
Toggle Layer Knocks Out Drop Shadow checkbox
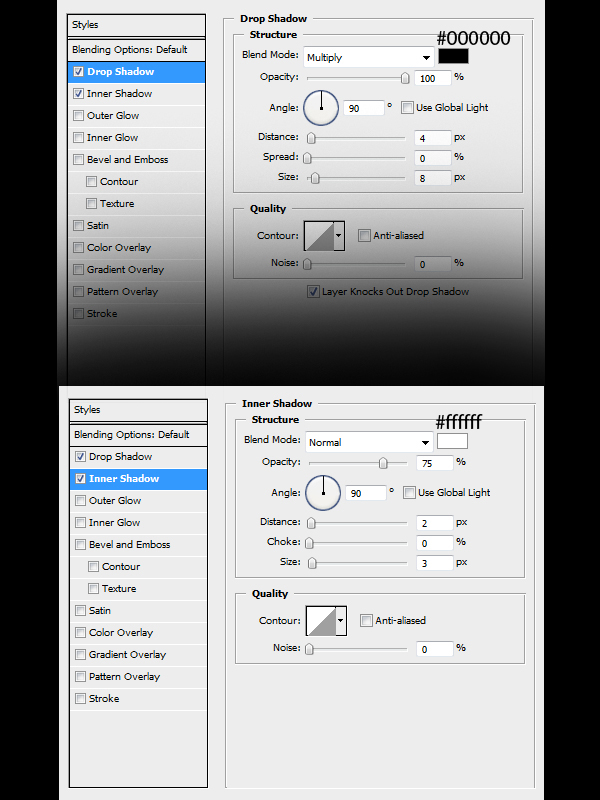[x=314, y=292]
